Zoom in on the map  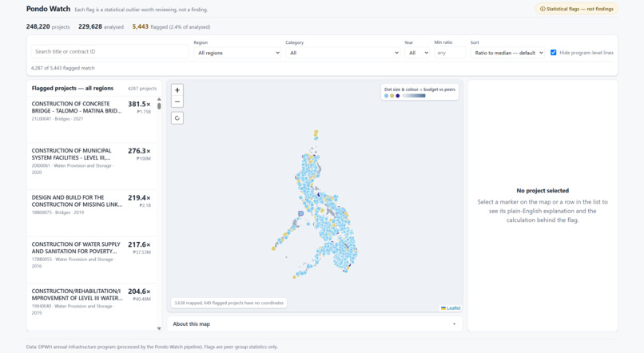point(177,90)
